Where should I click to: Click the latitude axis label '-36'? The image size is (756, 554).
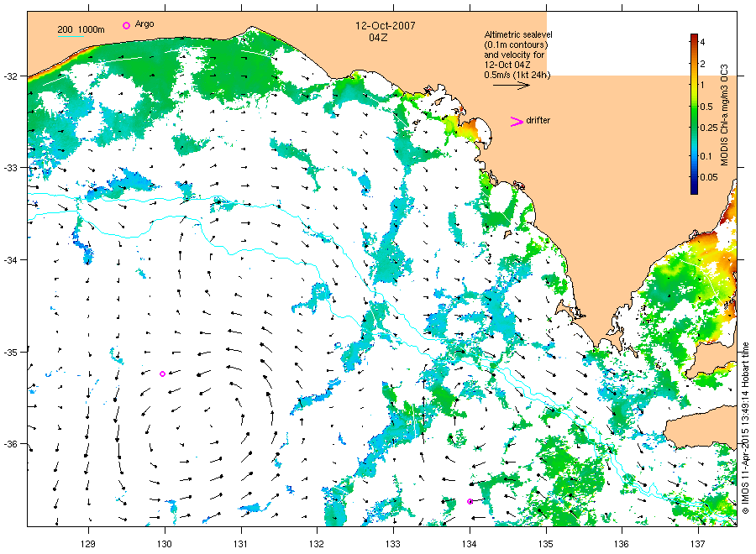click(x=11, y=444)
